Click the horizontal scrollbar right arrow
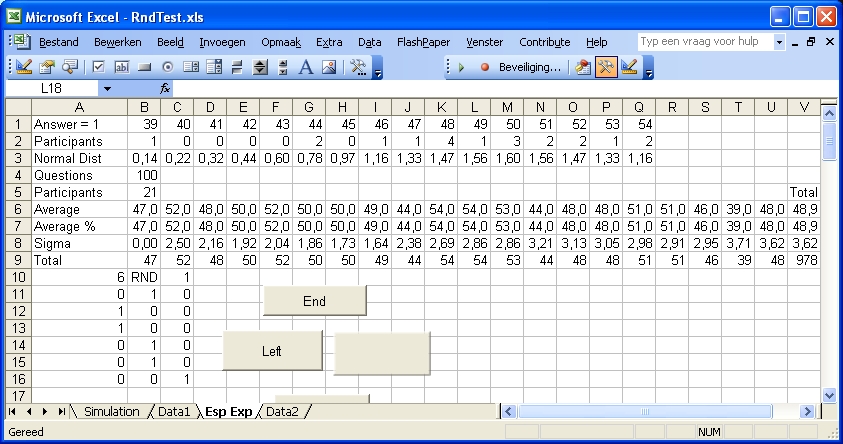 [806, 412]
